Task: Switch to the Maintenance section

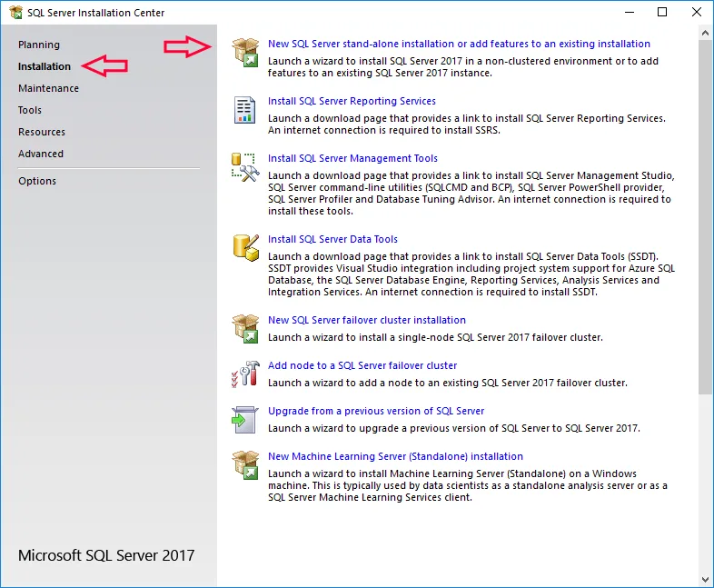Action: coord(48,88)
